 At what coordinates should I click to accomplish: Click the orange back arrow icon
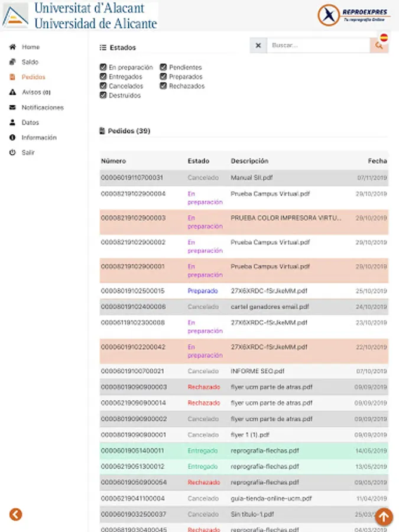point(16,514)
